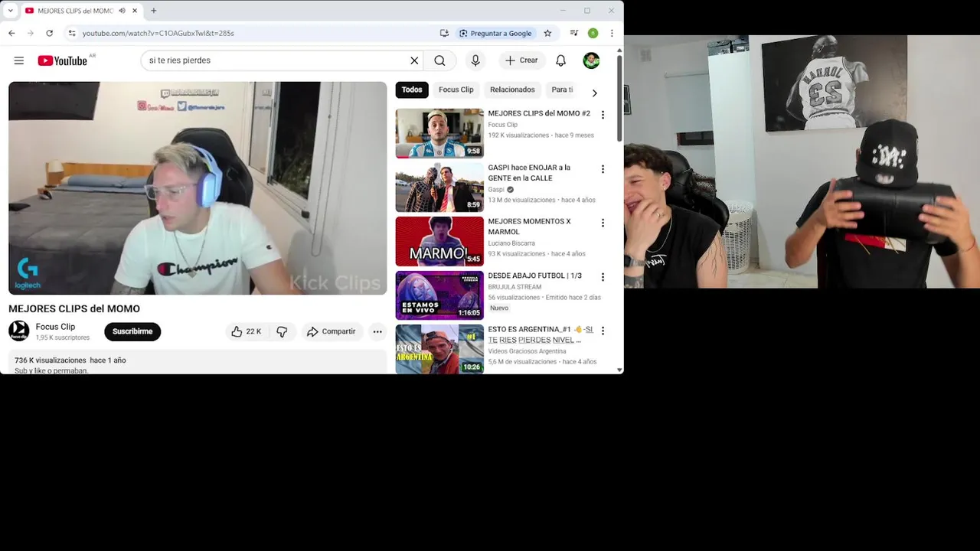Viewport: 980px width, 551px height.
Task: Open the ESTO ES ARGENTINA thumbnail
Action: pyautogui.click(x=439, y=349)
